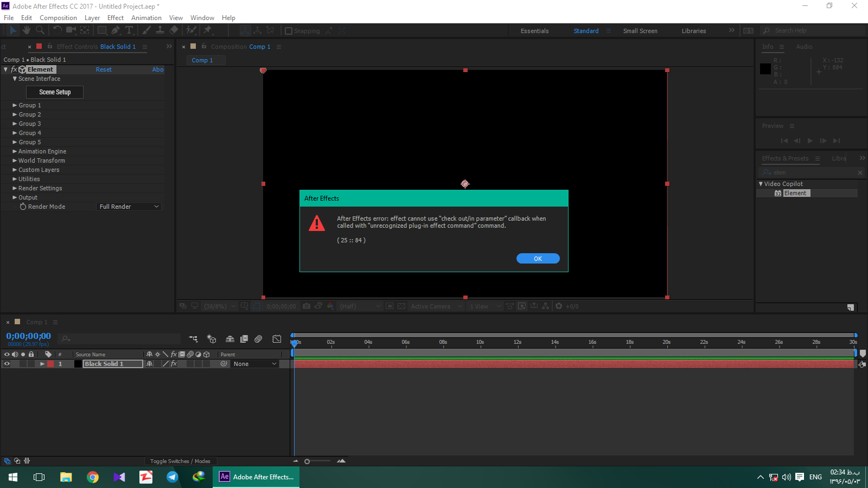Viewport: 868px width, 488px height.
Task: Click Reset for the Element effect
Action: 104,69
